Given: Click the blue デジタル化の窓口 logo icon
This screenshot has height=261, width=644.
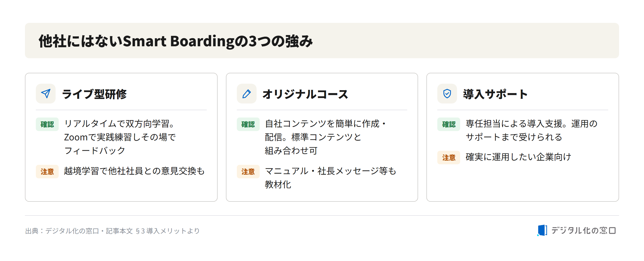Looking at the screenshot, I should [x=542, y=230].
